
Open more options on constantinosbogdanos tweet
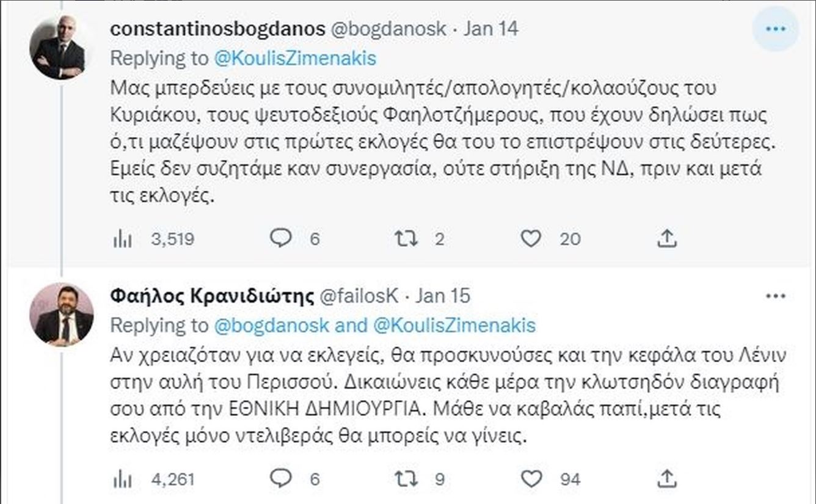click(x=775, y=29)
